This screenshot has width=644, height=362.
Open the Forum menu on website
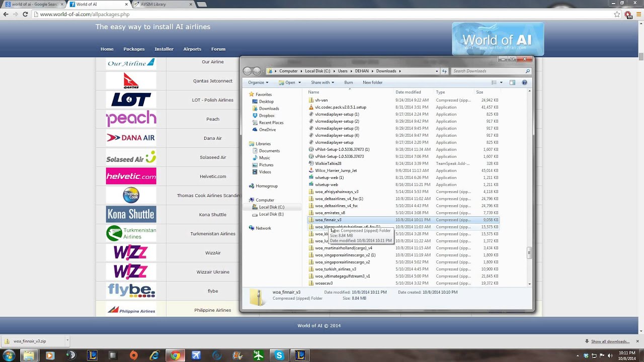point(218,49)
